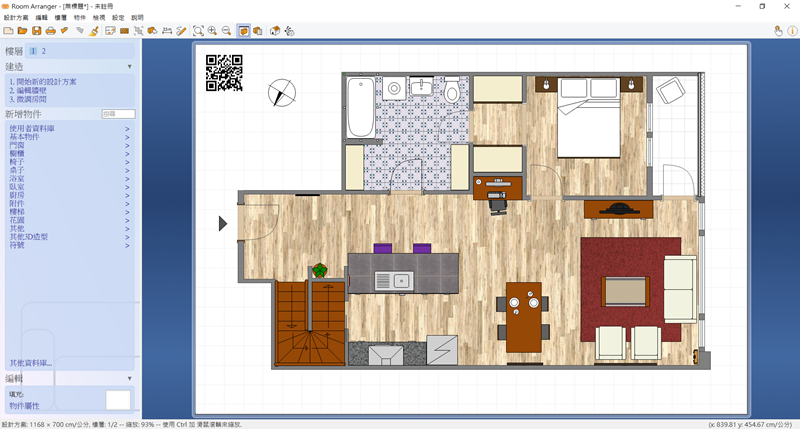Screen dimensions: 800x429
Task: Open the 設計方案 menu
Action: point(15,18)
